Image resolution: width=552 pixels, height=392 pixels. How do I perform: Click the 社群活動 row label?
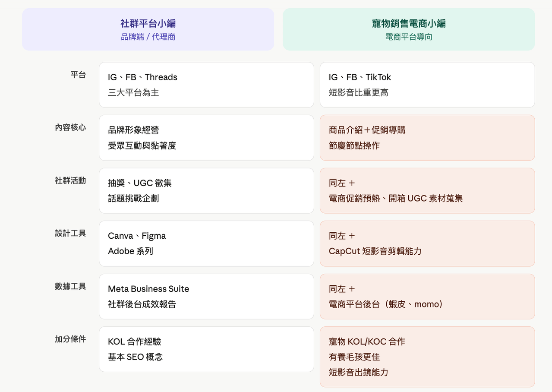click(70, 180)
